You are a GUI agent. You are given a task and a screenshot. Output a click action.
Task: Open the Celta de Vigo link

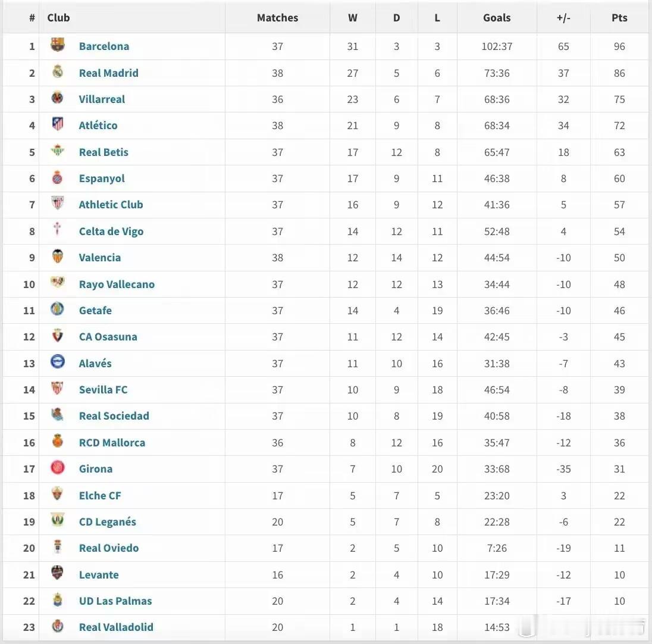point(111,231)
